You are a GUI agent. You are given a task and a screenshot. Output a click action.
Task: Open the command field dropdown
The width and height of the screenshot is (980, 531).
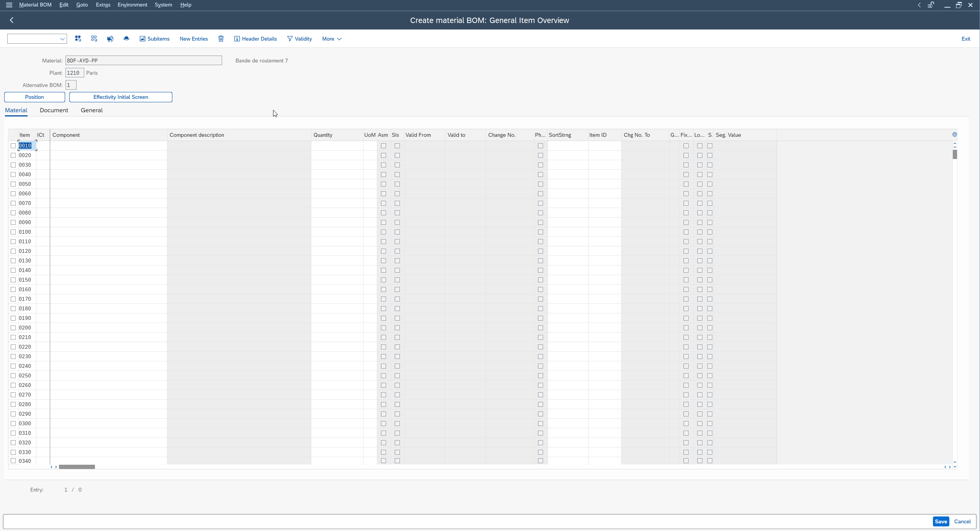62,39
